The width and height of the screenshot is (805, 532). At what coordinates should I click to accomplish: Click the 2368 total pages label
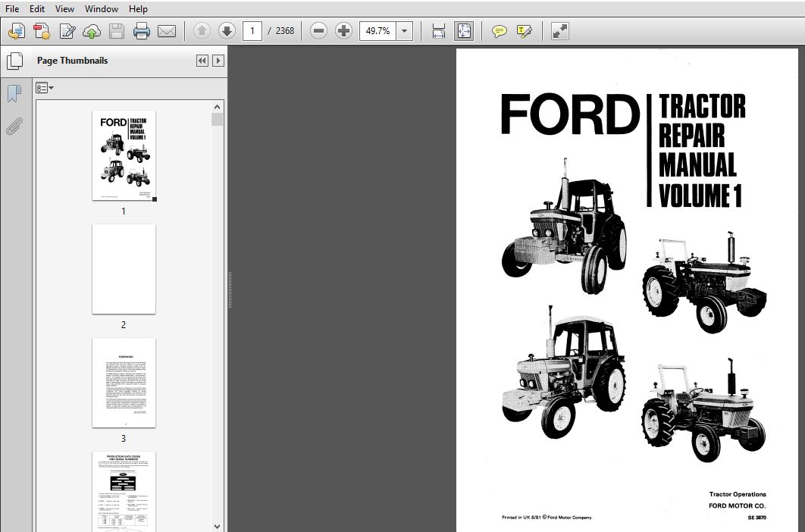coord(285,31)
